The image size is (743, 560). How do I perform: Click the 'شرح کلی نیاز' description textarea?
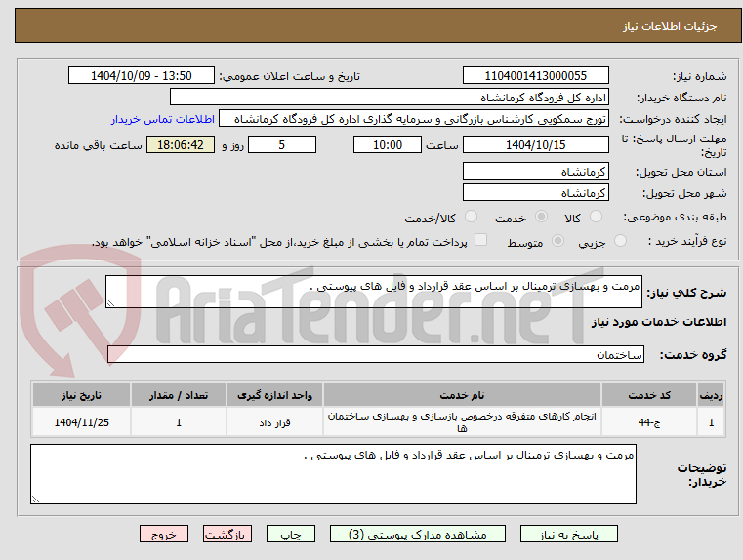[x=373, y=292]
